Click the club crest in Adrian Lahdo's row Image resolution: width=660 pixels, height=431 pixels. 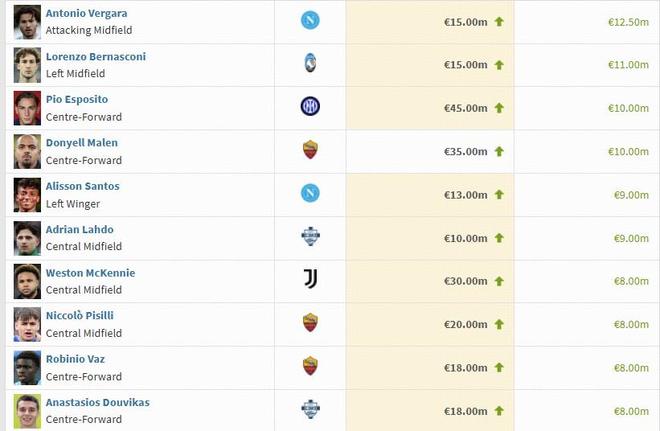(x=310, y=236)
